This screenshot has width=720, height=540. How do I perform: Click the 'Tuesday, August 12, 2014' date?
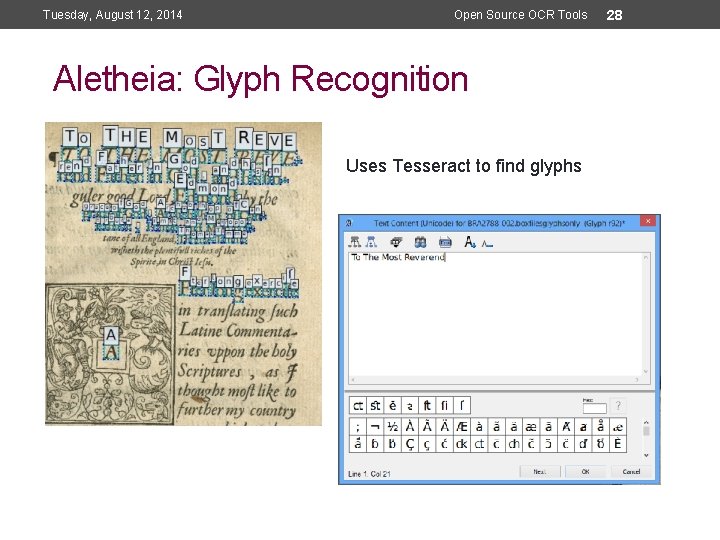pos(112,15)
